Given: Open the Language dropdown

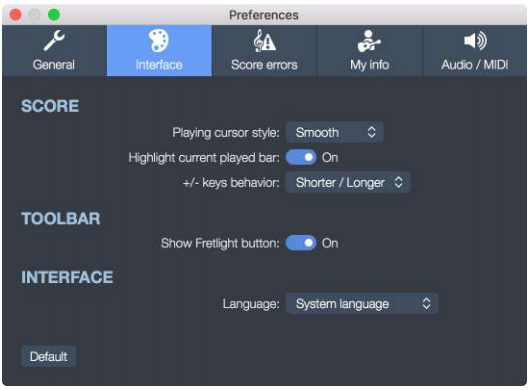Looking at the screenshot, I should click(362, 303).
